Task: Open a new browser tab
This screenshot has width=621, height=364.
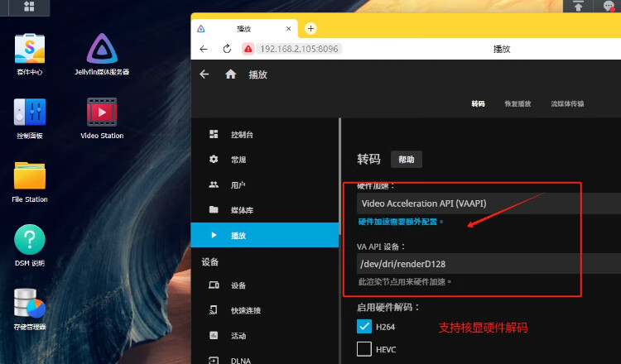Action: pos(311,28)
